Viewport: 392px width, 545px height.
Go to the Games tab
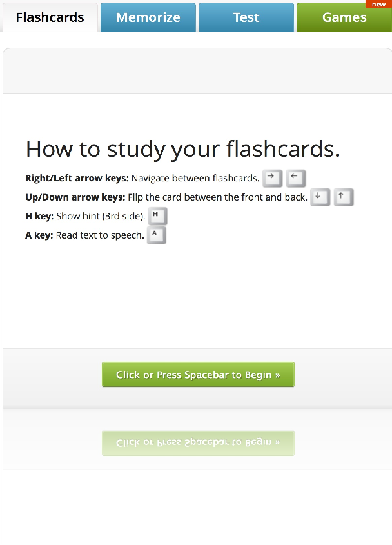344,17
